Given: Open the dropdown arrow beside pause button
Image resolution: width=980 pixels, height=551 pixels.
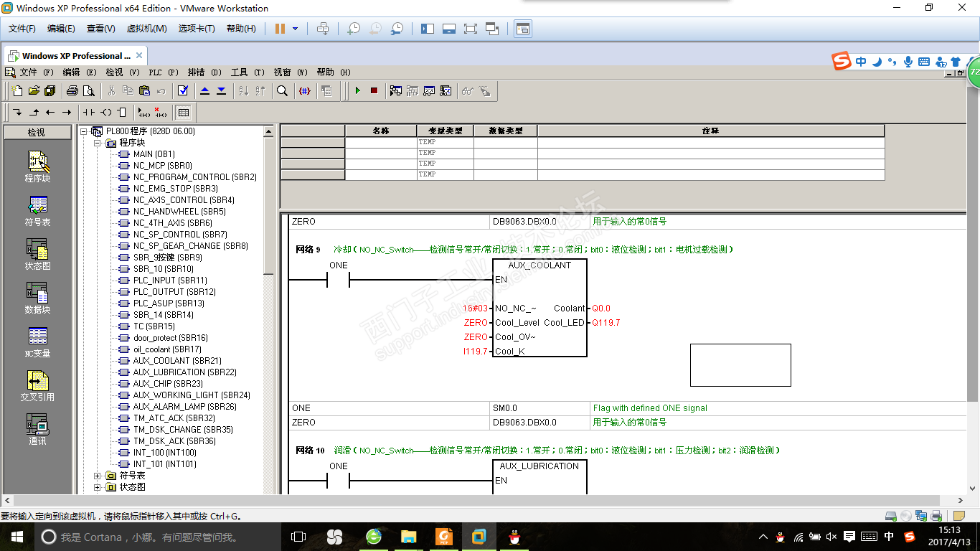Looking at the screenshot, I should pos(295,29).
